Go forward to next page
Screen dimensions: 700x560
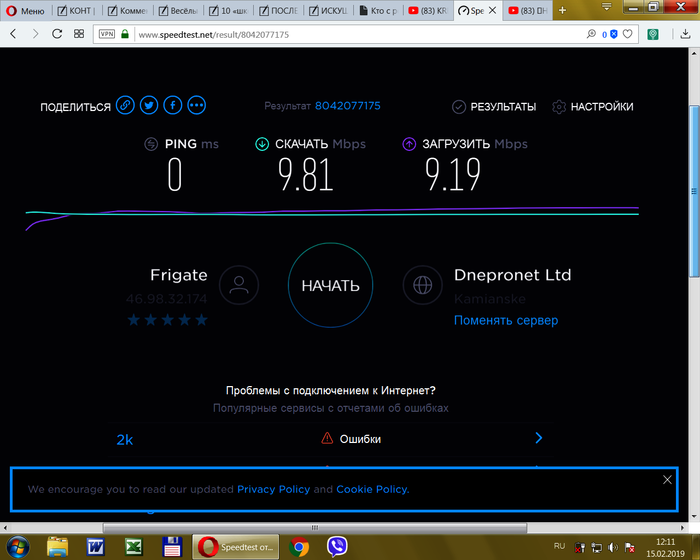pyautogui.click(x=35, y=34)
